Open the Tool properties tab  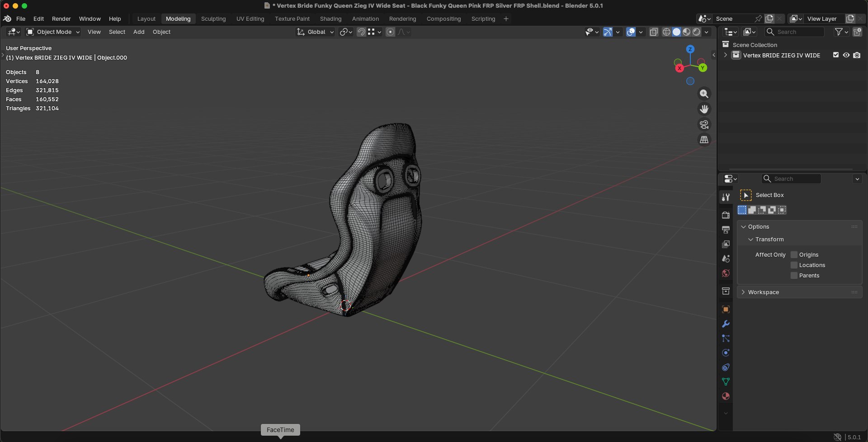[x=726, y=197]
